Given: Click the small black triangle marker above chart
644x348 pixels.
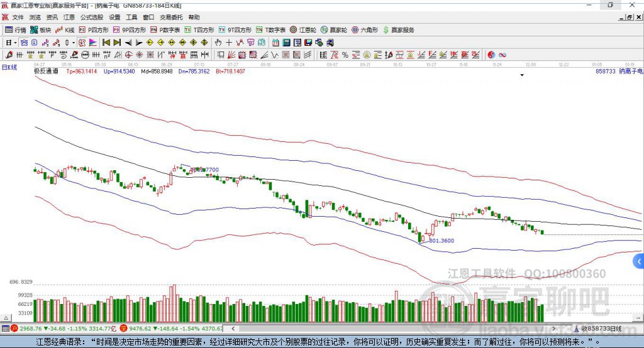Looking at the screenshot, I should [x=522, y=75].
